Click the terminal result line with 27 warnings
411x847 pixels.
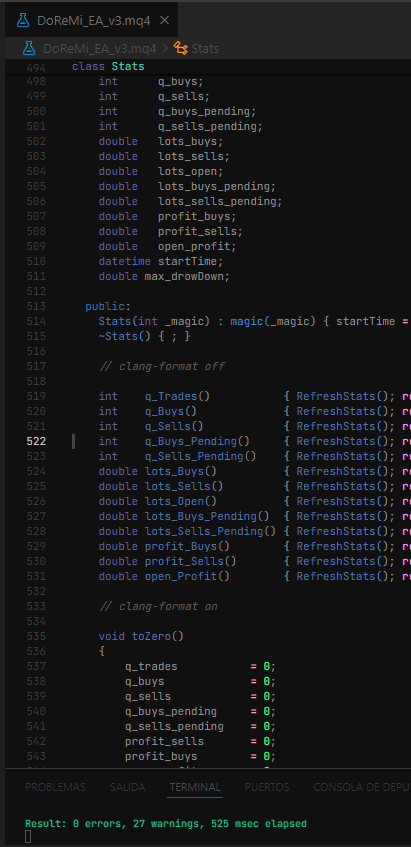point(166,824)
